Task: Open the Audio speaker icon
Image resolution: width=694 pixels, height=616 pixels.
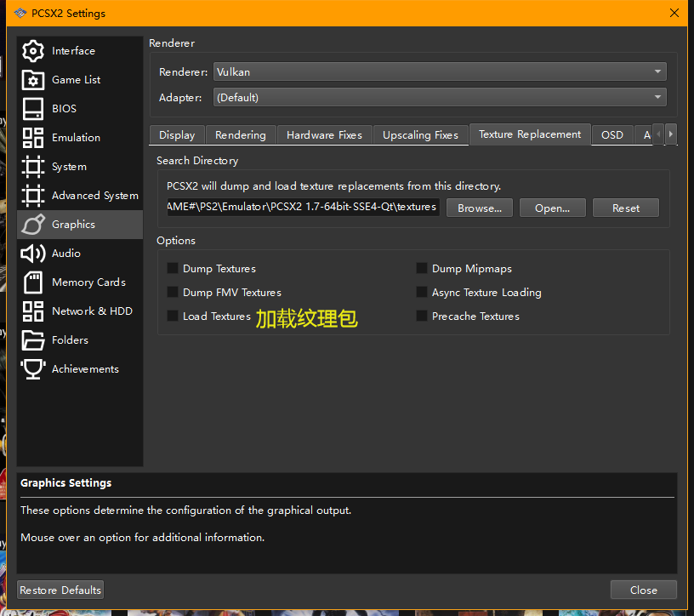Action: click(33, 254)
